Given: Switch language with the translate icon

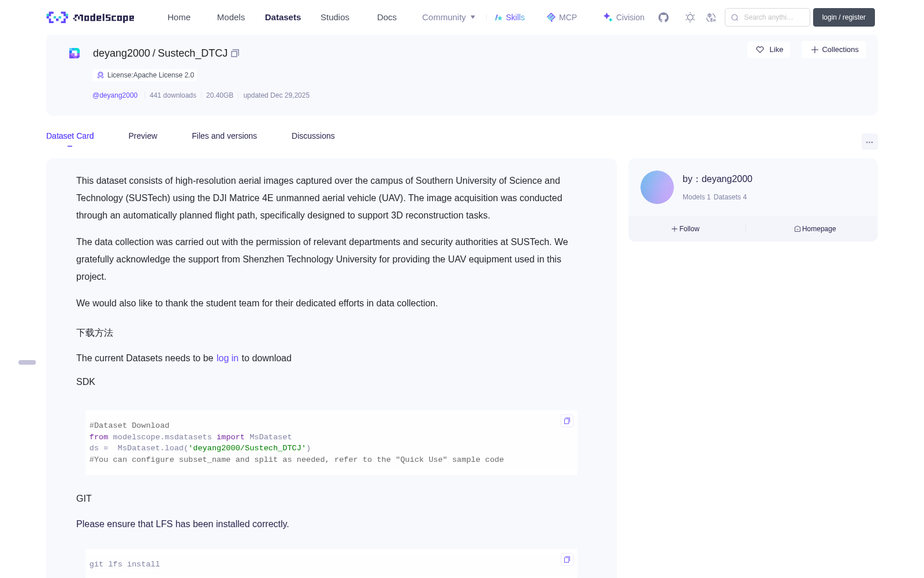Looking at the screenshot, I should point(711,17).
